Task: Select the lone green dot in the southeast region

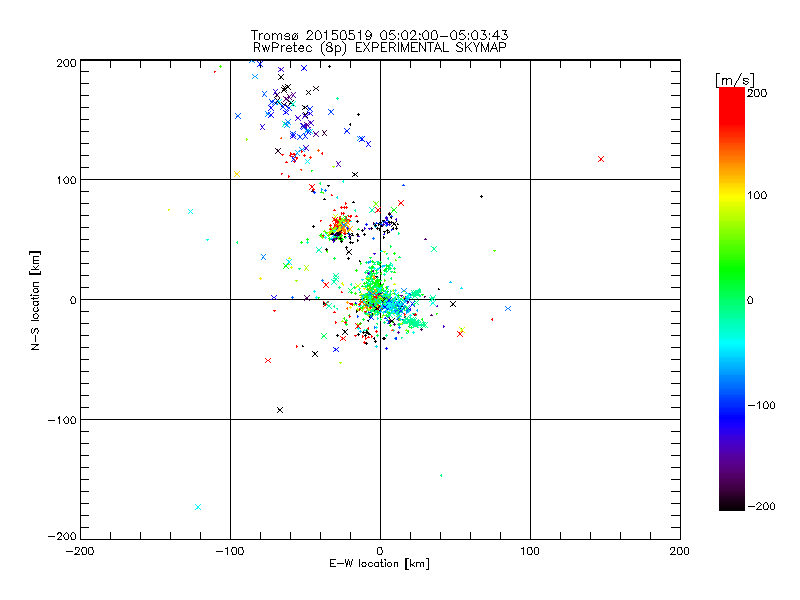Action: point(441,476)
